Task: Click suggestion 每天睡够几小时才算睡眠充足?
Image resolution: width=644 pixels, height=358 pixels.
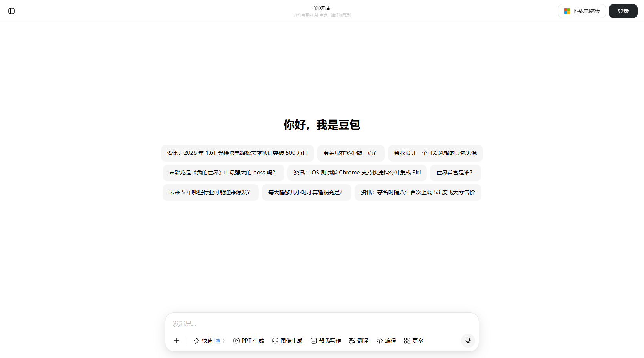Action: (307, 193)
